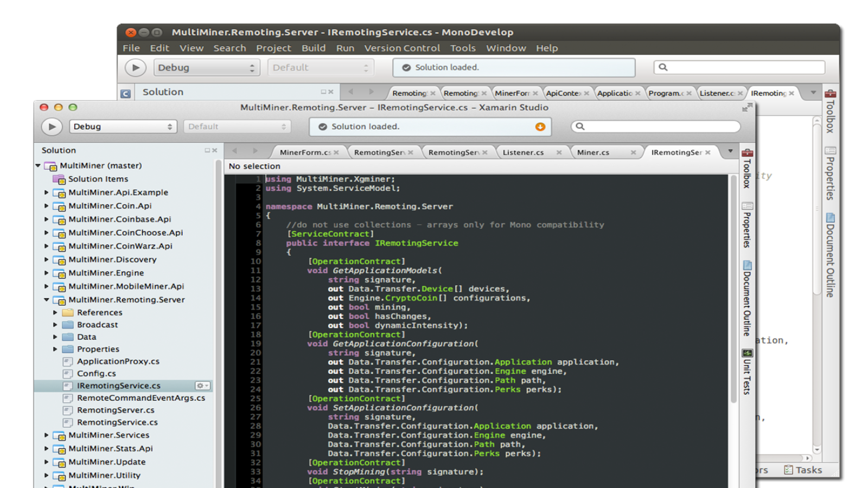
Task: Open the Version Control menu in MonoDevelop
Action: point(402,48)
